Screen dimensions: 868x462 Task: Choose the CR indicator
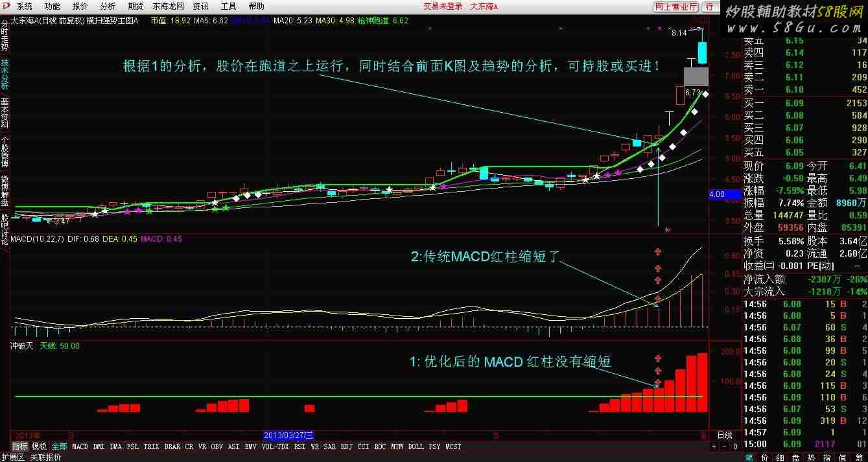click(189, 446)
